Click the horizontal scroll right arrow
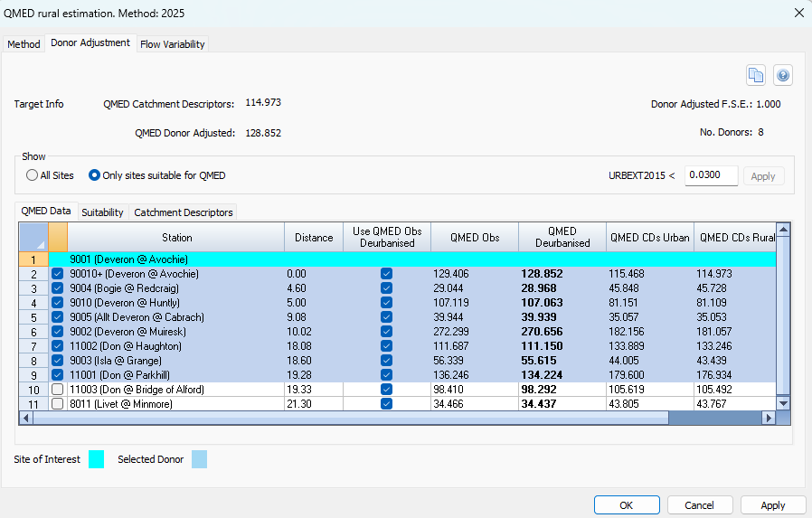 click(769, 419)
